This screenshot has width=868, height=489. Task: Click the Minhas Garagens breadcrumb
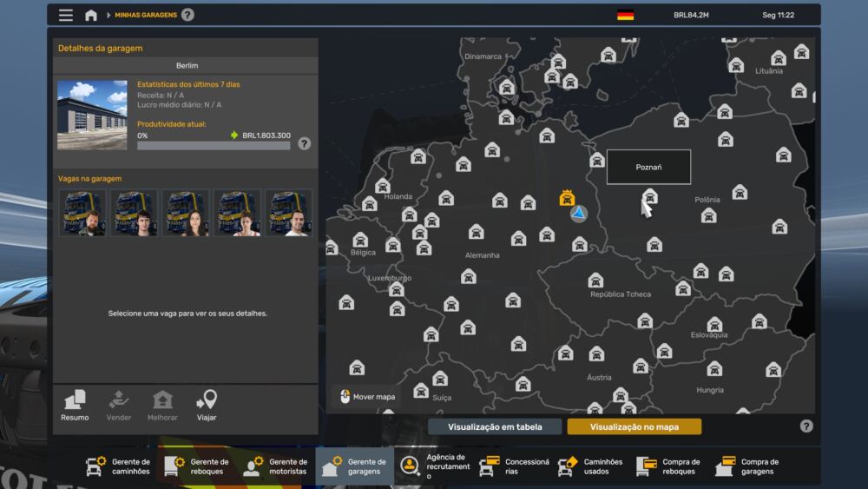point(146,15)
